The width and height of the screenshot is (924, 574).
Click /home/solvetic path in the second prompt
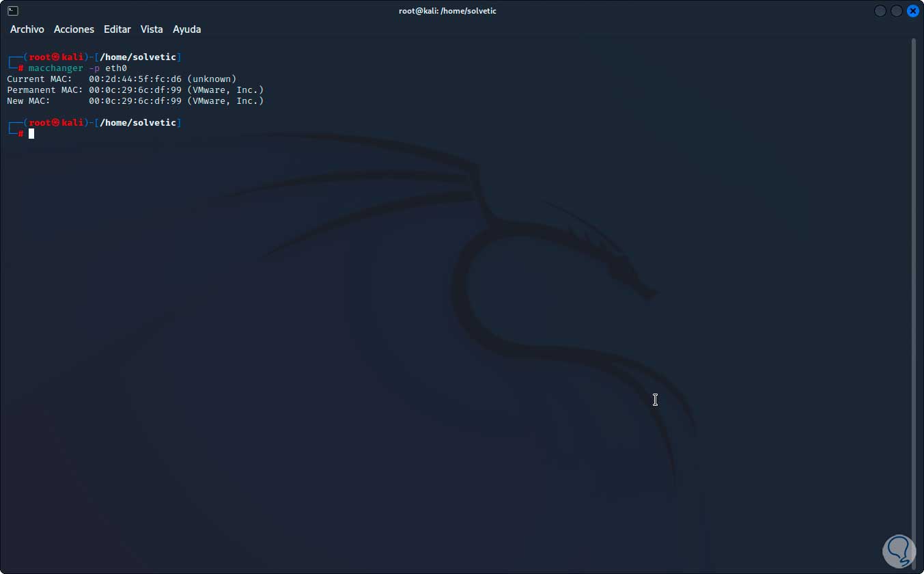[138, 123]
